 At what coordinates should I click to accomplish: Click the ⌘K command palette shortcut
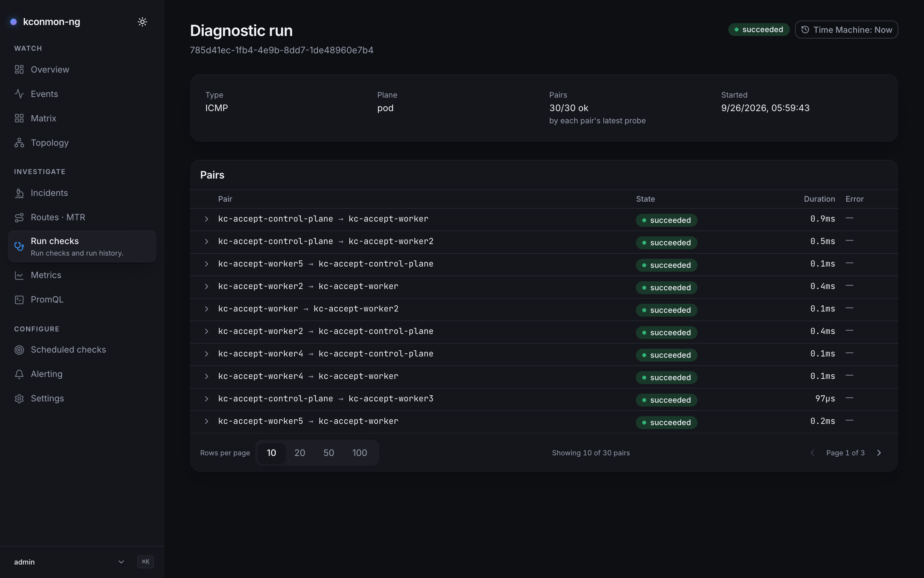coord(145,562)
